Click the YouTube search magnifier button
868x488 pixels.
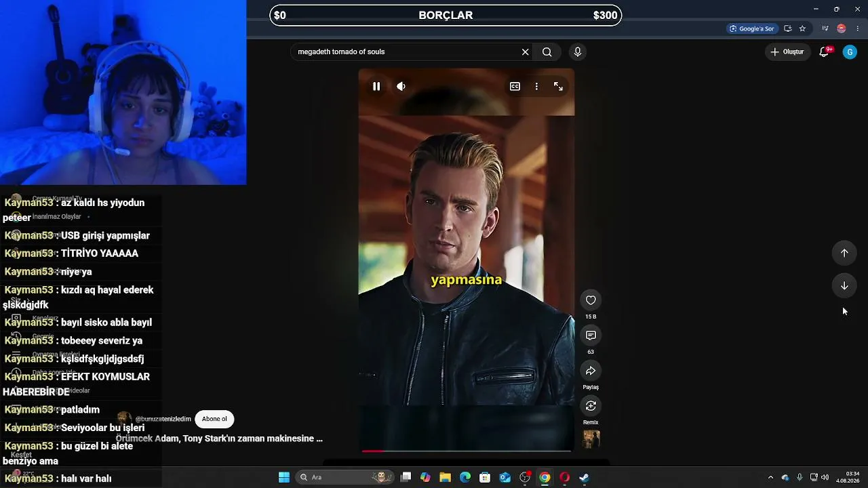547,52
